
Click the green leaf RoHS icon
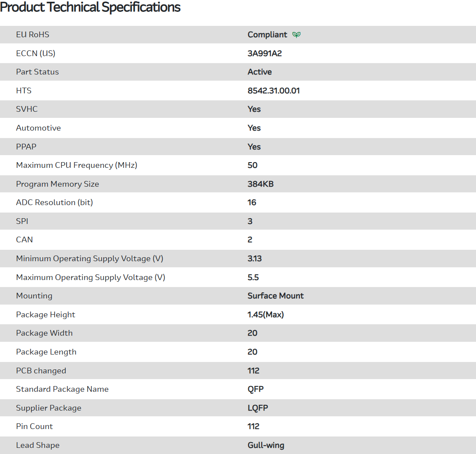[x=297, y=35]
